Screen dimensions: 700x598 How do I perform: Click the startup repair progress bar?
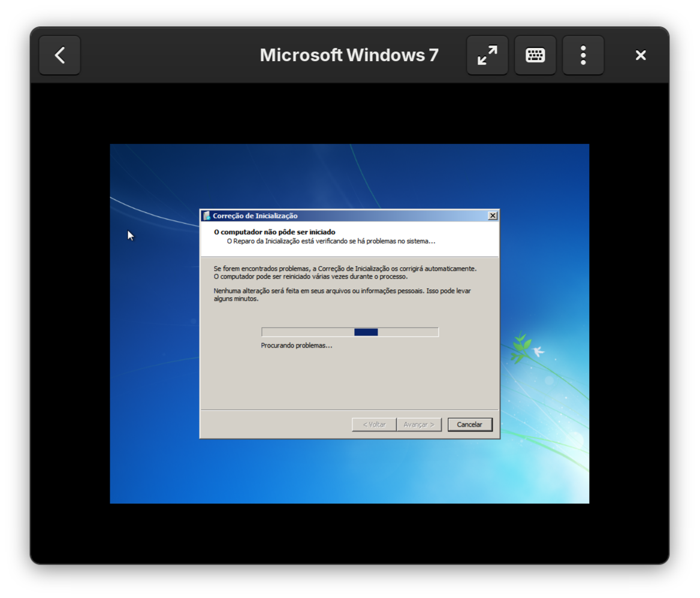(x=350, y=332)
